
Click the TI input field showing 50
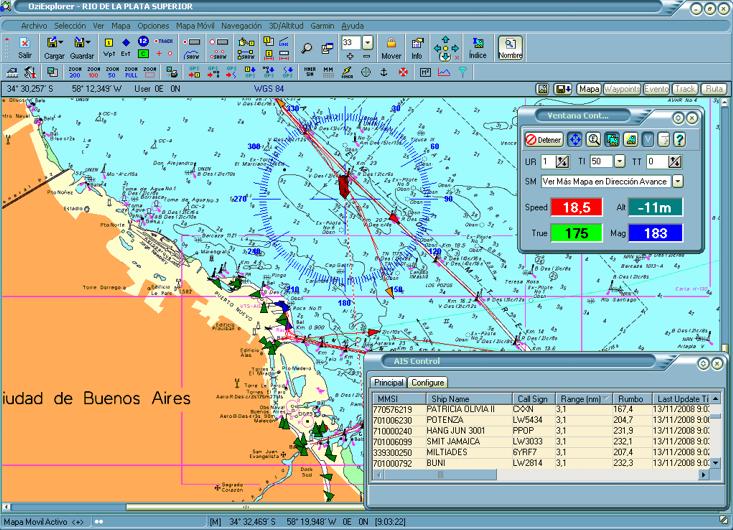click(601, 162)
